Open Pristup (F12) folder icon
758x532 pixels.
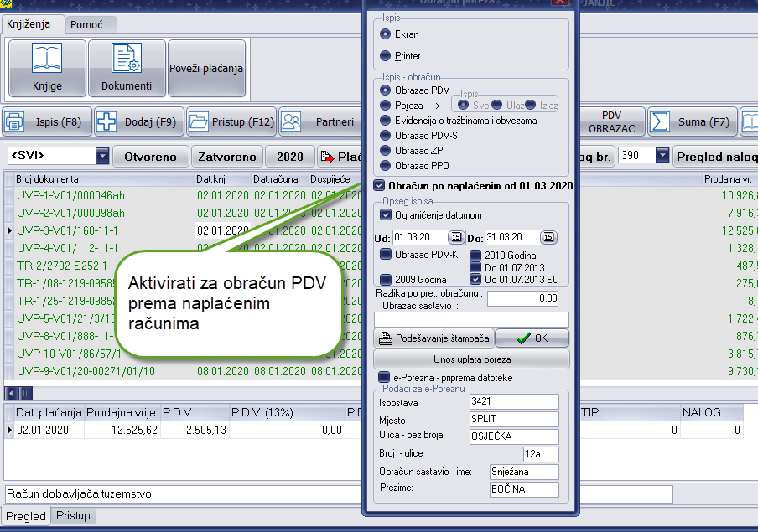pyautogui.click(x=199, y=122)
